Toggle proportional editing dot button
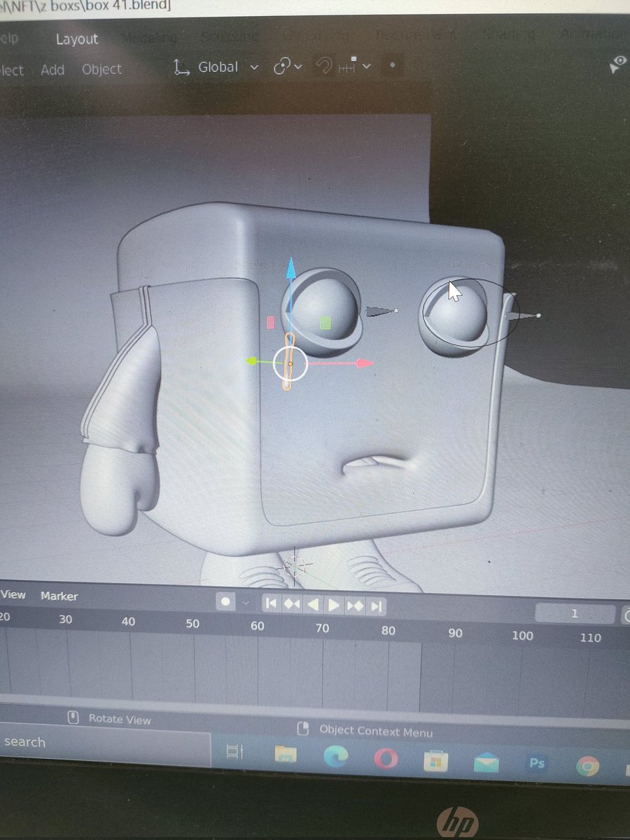Image resolution: width=630 pixels, height=840 pixels. pos(392,65)
